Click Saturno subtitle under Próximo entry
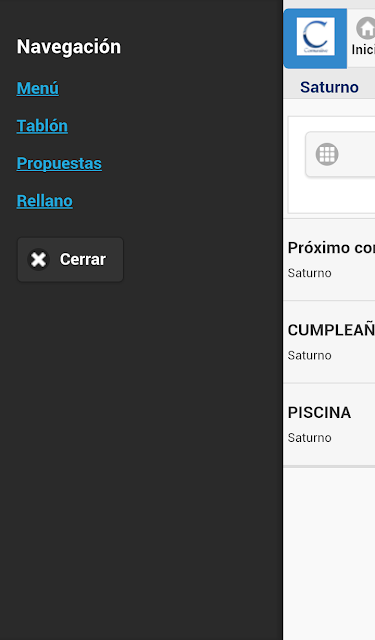 pos(309,273)
